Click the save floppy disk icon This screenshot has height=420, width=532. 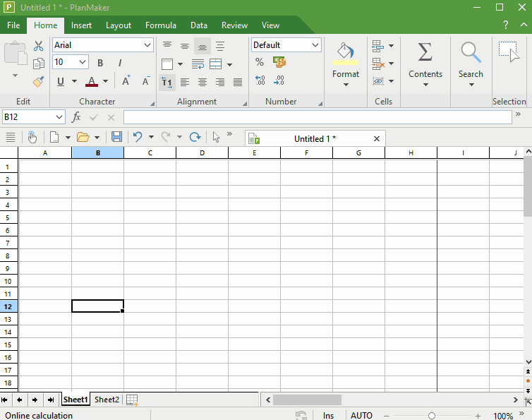pyautogui.click(x=116, y=137)
